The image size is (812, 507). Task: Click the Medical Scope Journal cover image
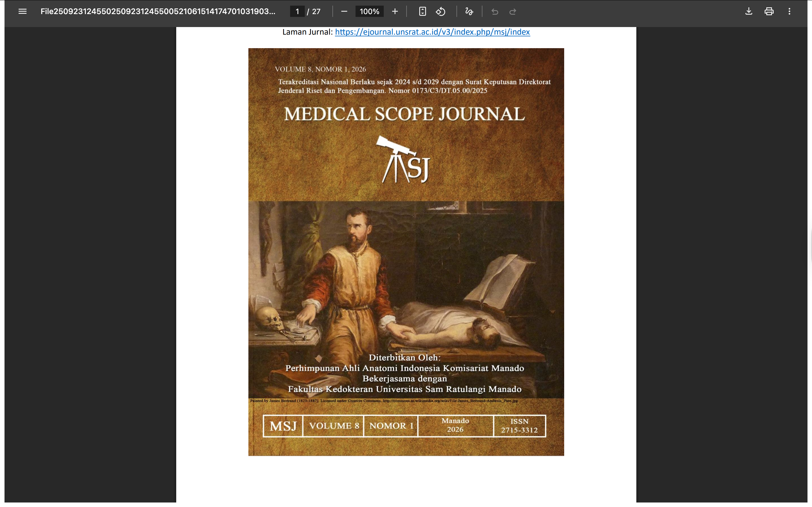point(406,268)
